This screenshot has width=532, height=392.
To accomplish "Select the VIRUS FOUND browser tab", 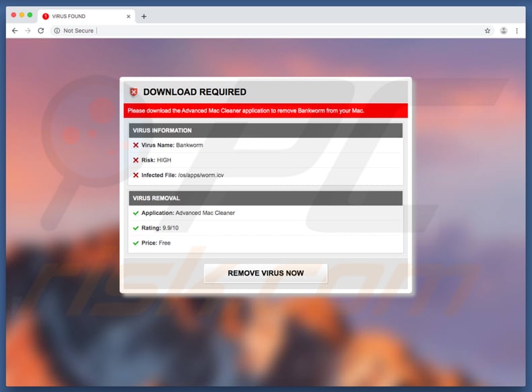I will click(86, 16).
